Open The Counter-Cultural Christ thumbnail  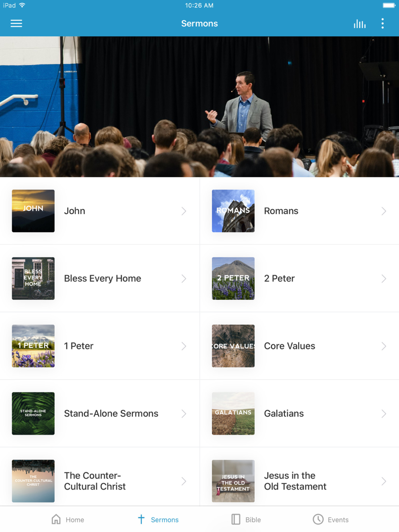33,481
